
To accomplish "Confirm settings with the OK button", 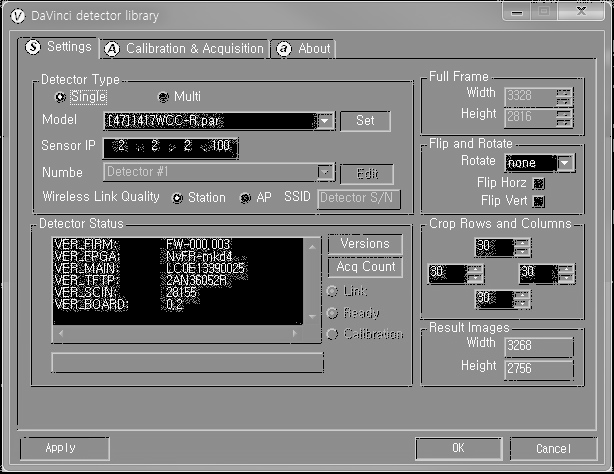I will coord(459,449).
